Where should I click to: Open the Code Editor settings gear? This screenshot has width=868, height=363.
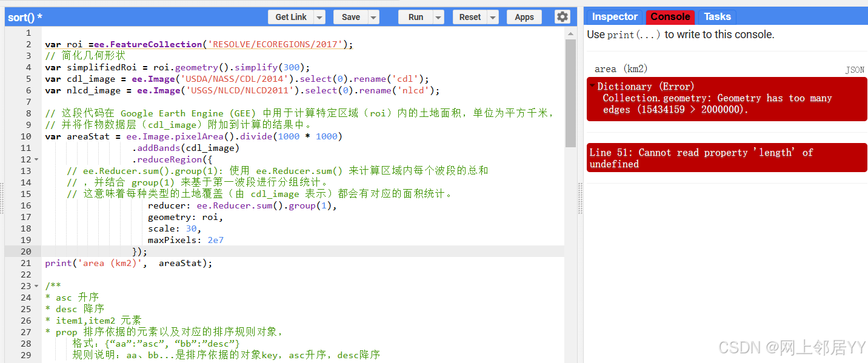[562, 16]
